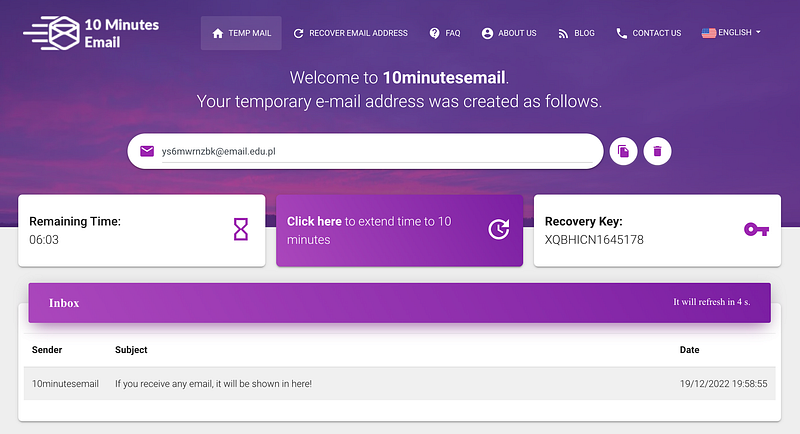This screenshot has width=800, height=434.
Task: Go to Recover Email Address page
Action: pyautogui.click(x=351, y=33)
